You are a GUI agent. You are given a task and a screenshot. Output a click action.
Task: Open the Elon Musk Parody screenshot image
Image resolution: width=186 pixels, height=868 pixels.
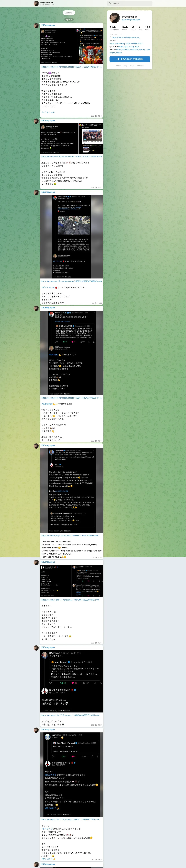(72, 774)
